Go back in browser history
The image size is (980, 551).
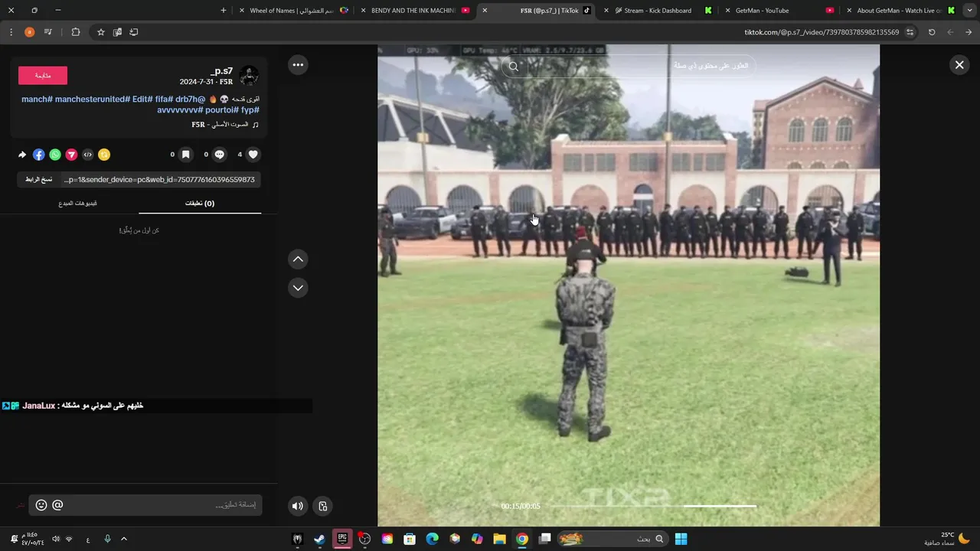969,32
